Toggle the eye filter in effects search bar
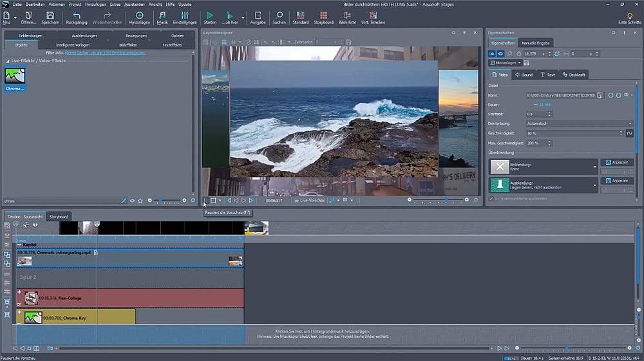This screenshot has width=644, height=361. (133, 201)
